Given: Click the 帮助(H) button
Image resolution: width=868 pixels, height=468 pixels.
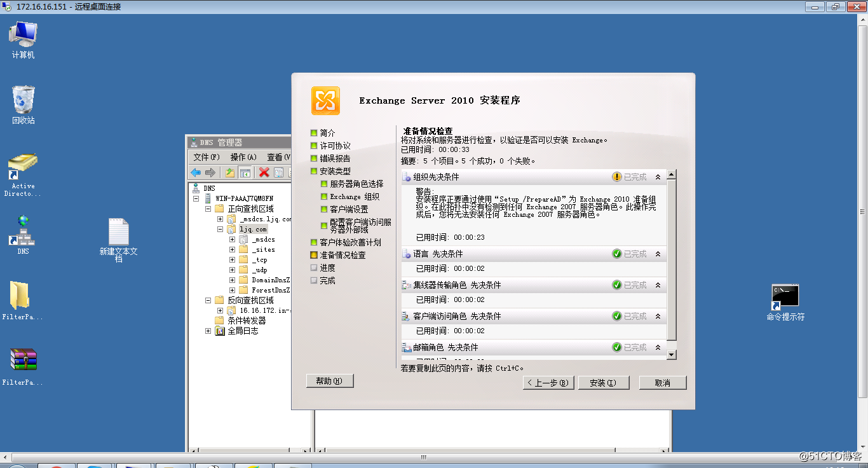Looking at the screenshot, I should click(330, 381).
